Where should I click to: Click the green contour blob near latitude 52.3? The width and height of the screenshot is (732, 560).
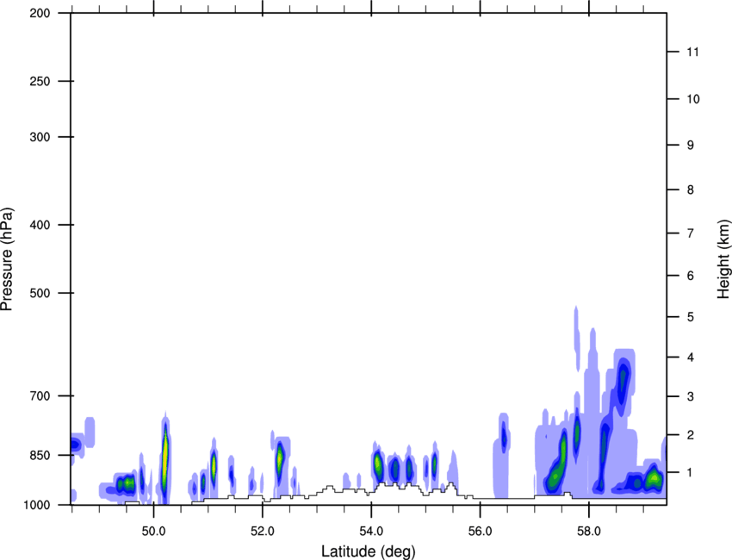280,458
